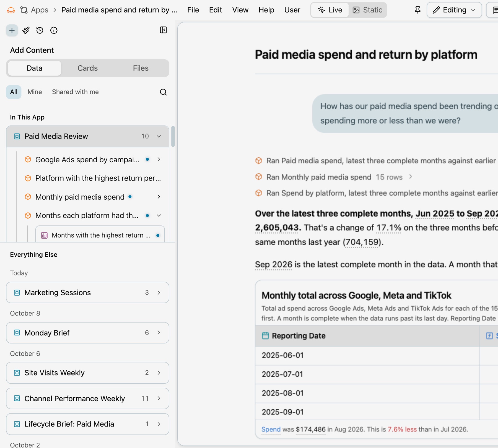Open the Help menu
The height and width of the screenshot is (448, 498).
pos(266,10)
